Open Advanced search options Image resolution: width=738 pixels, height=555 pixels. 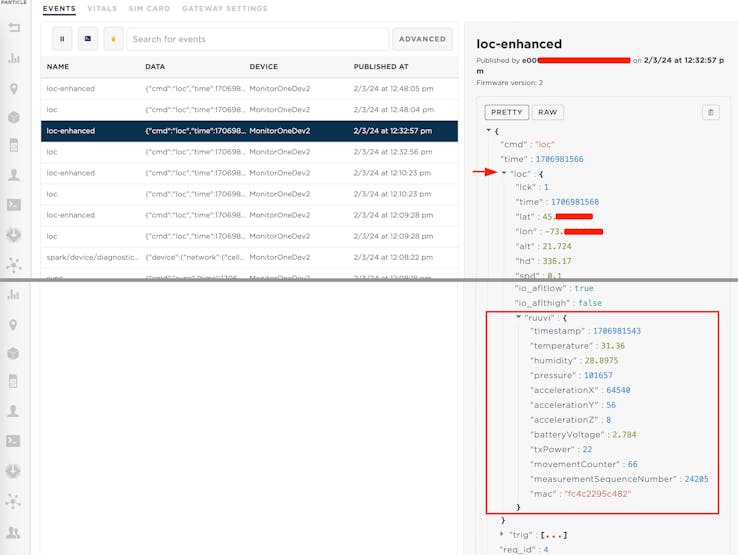pos(422,39)
